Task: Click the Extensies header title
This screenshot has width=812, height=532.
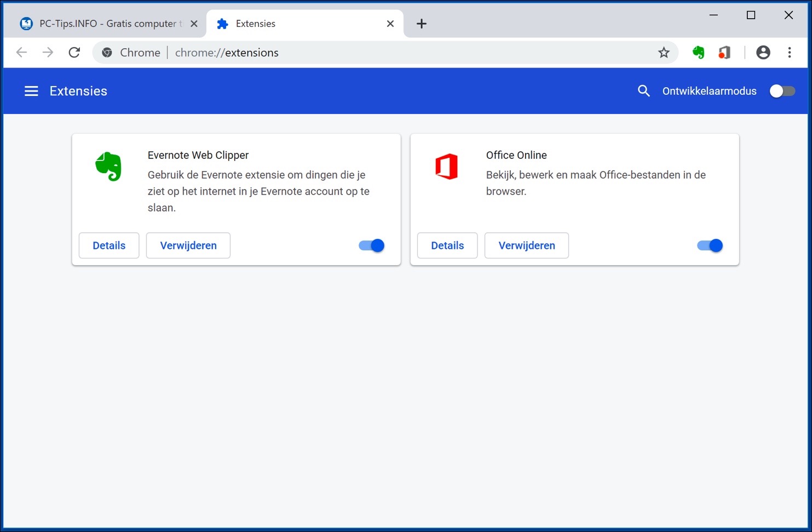Action: pyautogui.click(x=78, y=91)
